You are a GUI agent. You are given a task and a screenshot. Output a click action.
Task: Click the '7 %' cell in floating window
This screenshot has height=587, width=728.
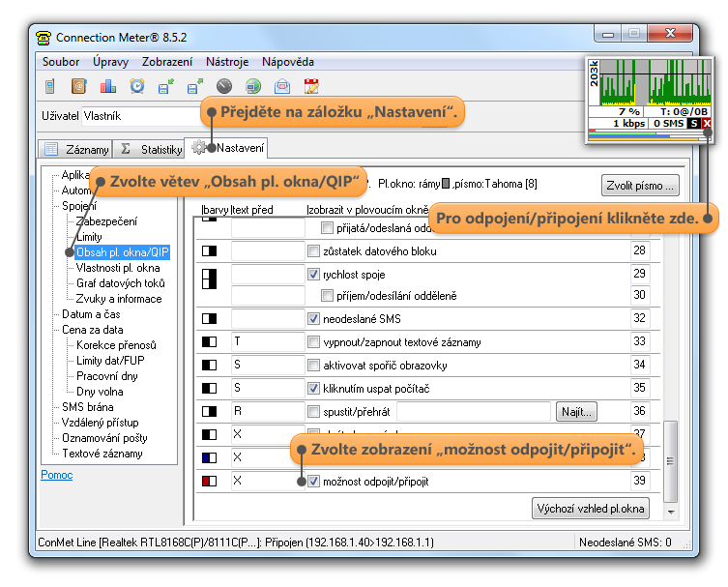click(x=615, y=112)
